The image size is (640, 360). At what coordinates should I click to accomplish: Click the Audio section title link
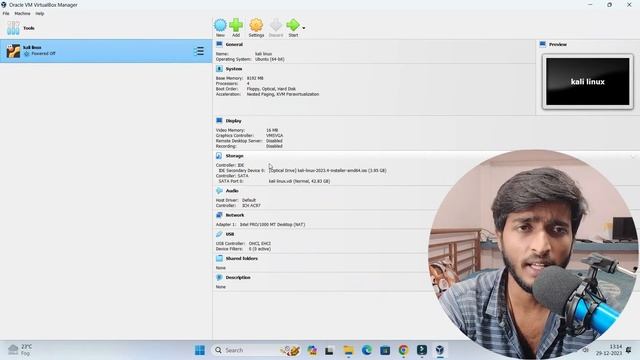(x=232, y=191)
